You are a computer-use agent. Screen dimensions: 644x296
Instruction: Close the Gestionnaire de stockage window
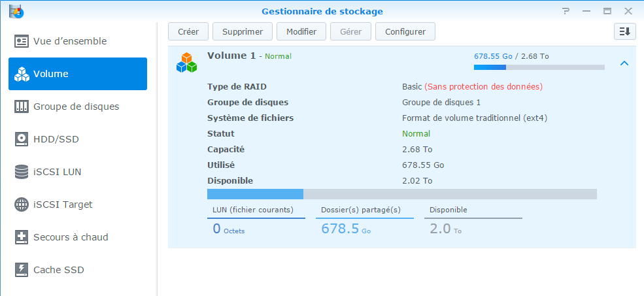click(628, 12)
